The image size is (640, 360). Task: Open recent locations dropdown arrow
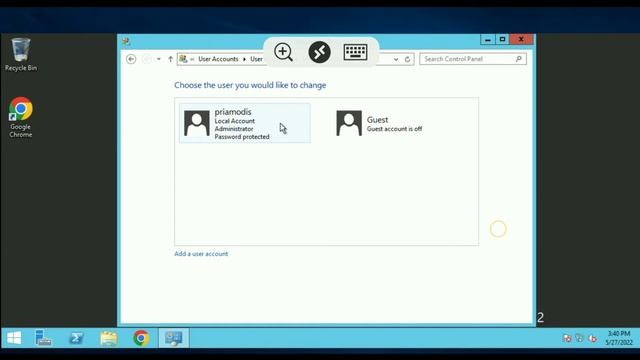(x=159, y=59)
